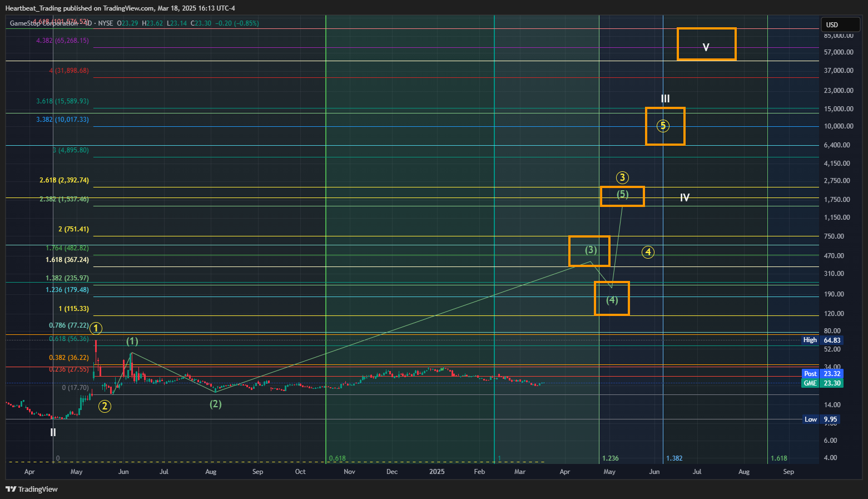Click the Oct label on time axis
The height and width of the screenshot is (499, 868).
click(300, 472)
